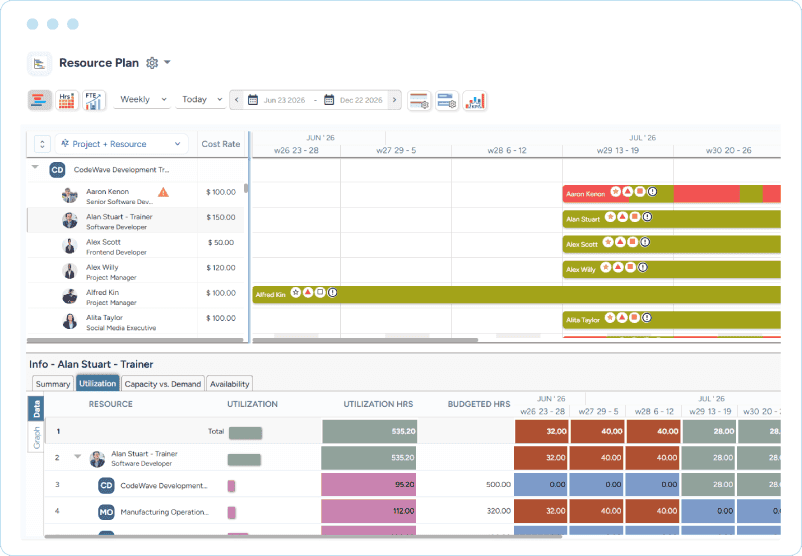Click the triangle icon on Alan Stuart bar

(x=622, y=217)
